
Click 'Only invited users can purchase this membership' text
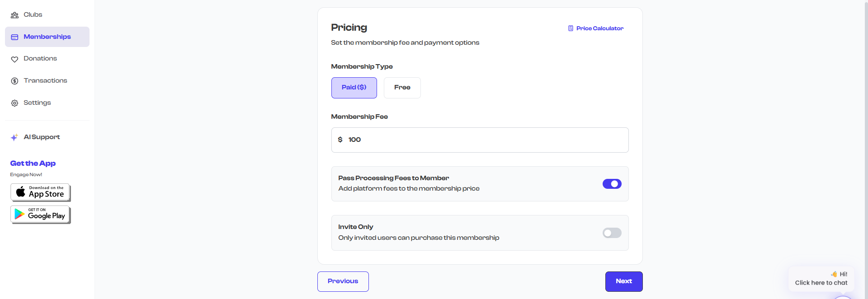(419, 238)
